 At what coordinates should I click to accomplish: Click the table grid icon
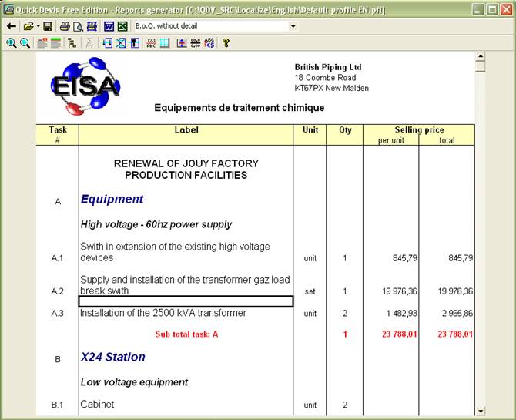click(x=165, y=43)
